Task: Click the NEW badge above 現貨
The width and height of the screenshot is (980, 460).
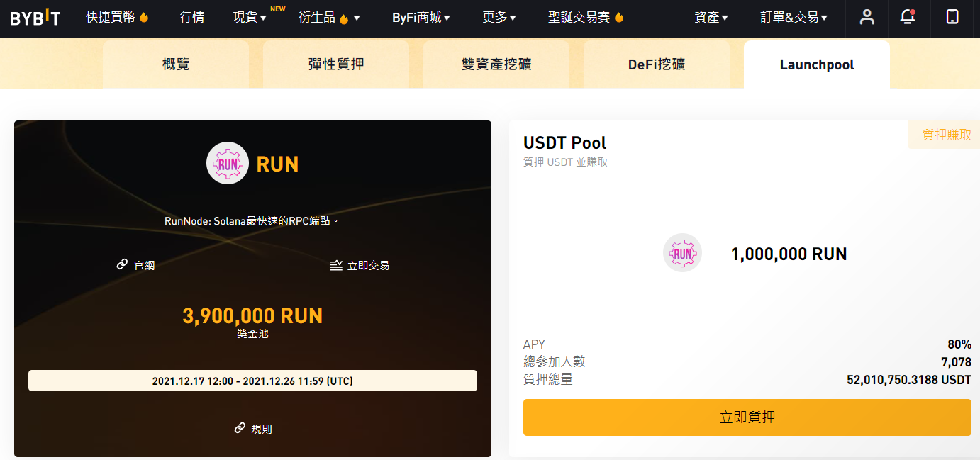Action: (x=278, y=9)
